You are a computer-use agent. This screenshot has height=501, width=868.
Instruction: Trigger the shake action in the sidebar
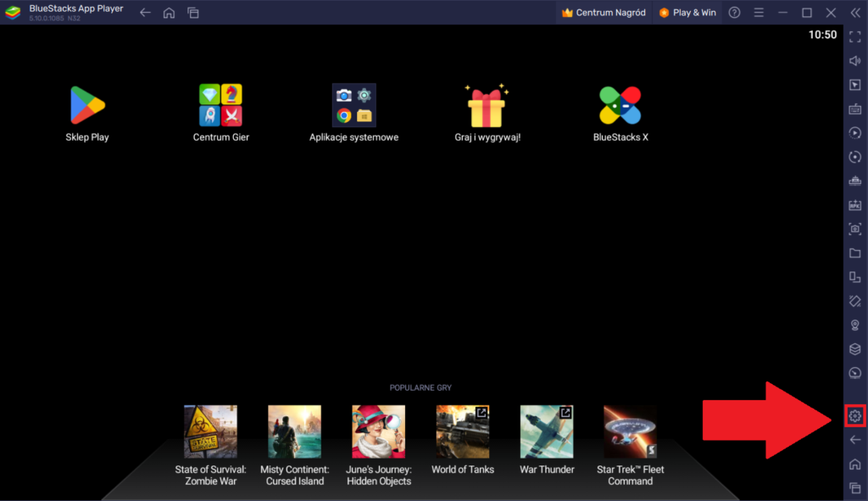coord(855,300)
